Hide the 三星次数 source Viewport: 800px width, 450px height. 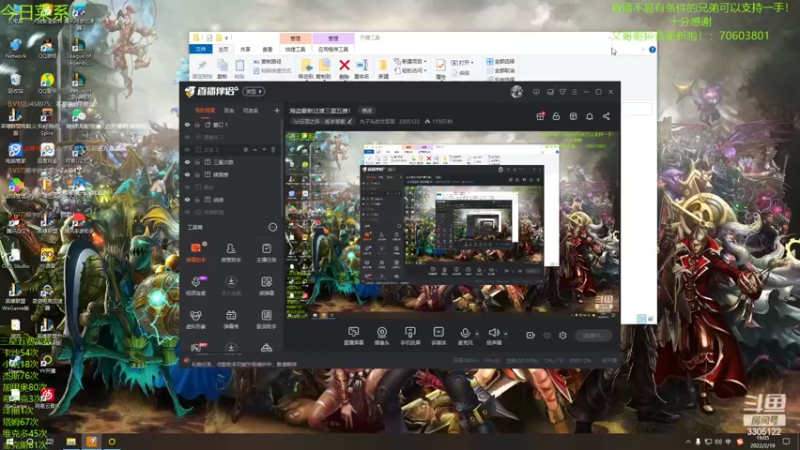click(x=187, y=162)
